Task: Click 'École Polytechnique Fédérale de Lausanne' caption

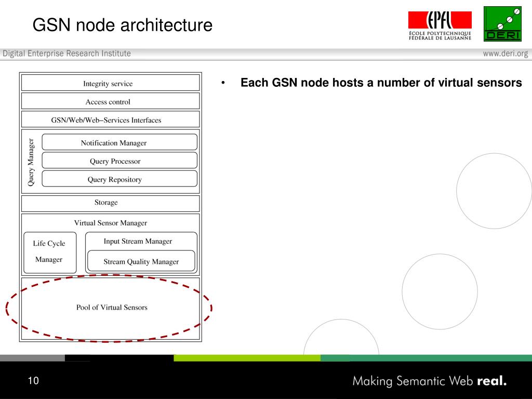Action: 440,36
